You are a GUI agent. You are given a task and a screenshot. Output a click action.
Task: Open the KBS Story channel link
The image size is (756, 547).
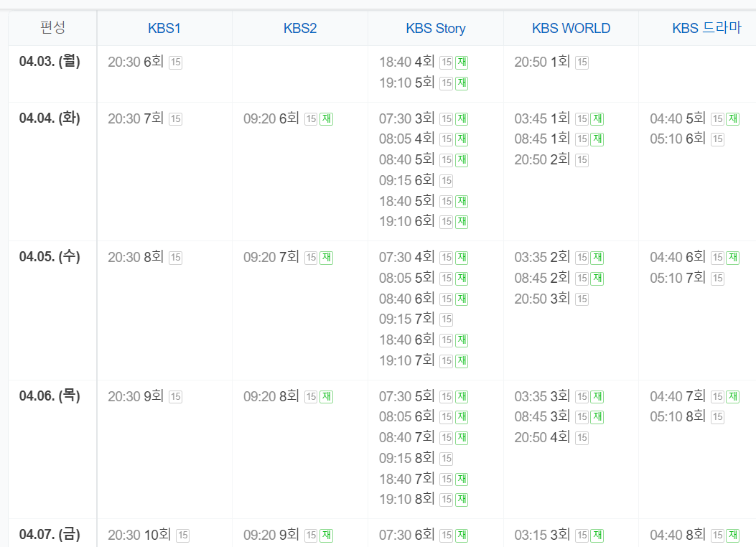tap(436, 29)
